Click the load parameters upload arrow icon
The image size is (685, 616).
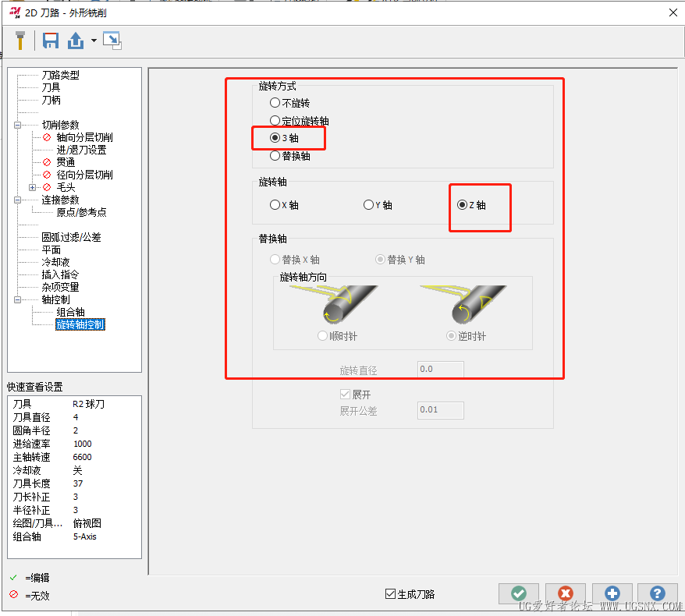coord(76,41)
